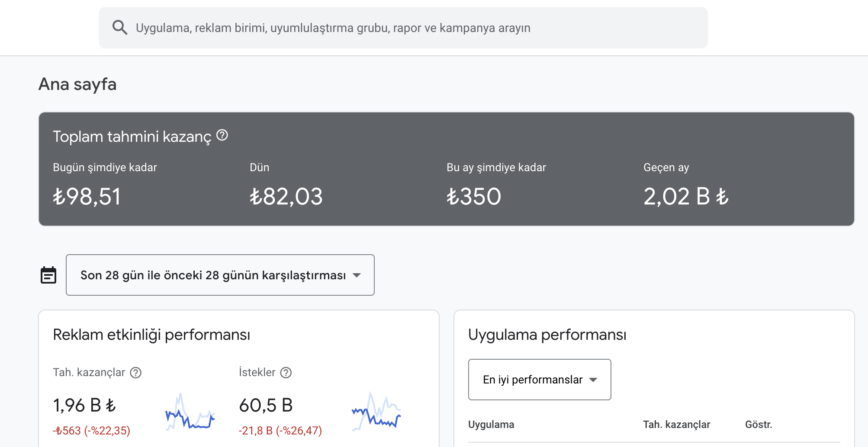
Task: Click the Dün label
Action: (260, 168)
